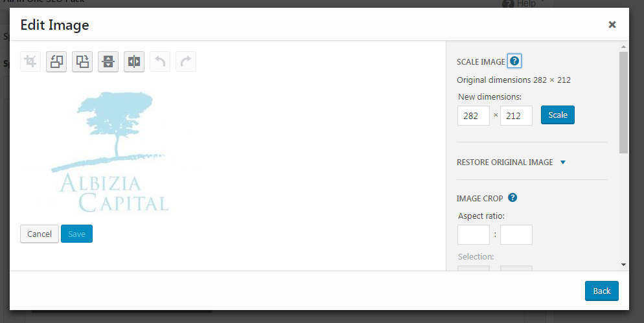
Task: Save the edited image
Action: (77, 234)
